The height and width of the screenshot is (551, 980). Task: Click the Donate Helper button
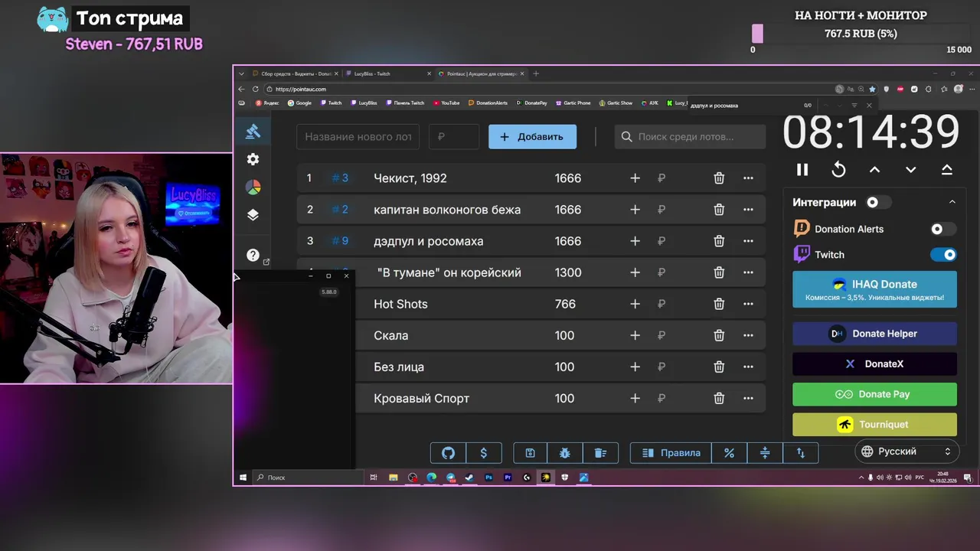click(874, 334)
